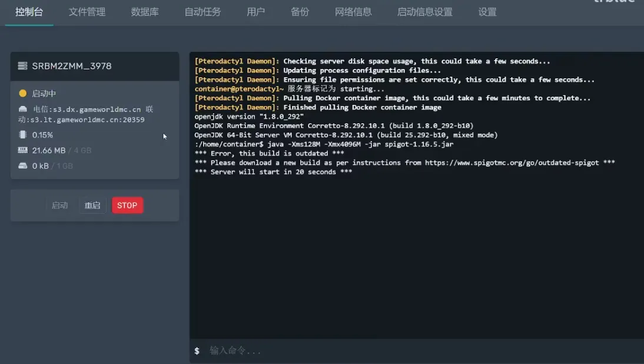The image size is (644, 364).
Task: Click the $ prompt symbol in console
Action: (x=197, y=350)
